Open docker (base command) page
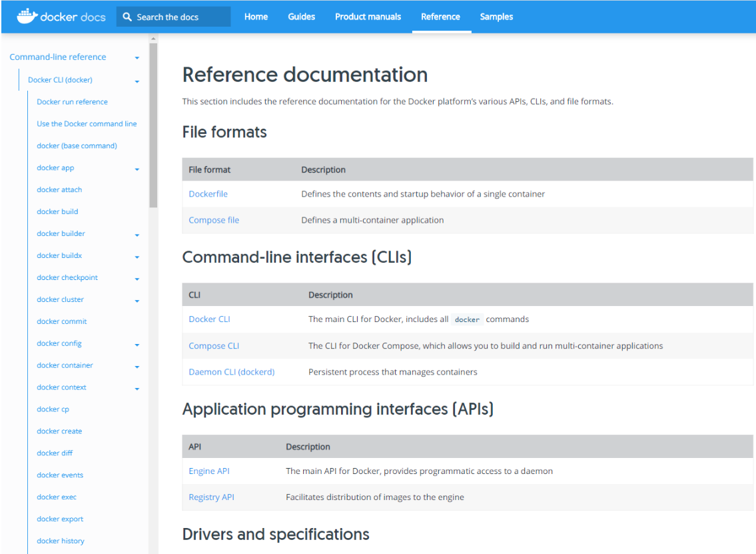Screen dimensions: 756x554 (x=77, y=146)
